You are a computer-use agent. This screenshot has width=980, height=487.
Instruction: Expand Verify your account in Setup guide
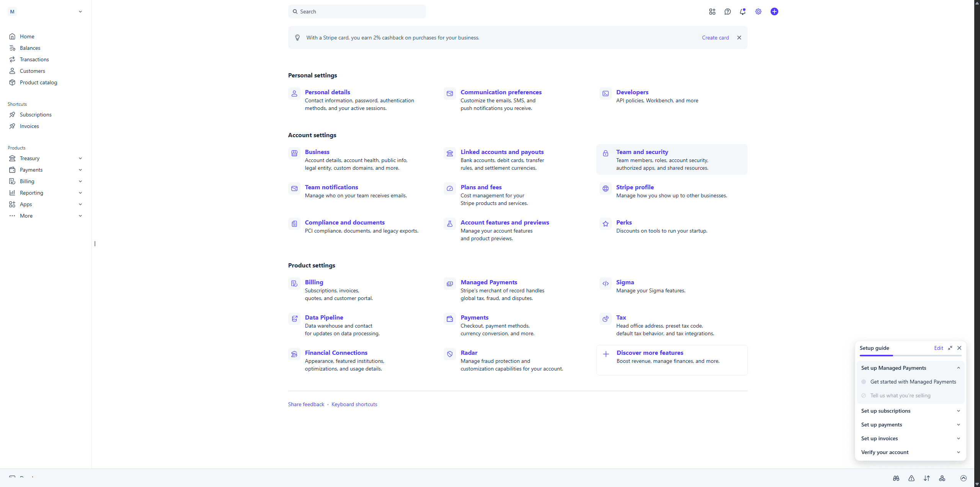tap(910, 452)
